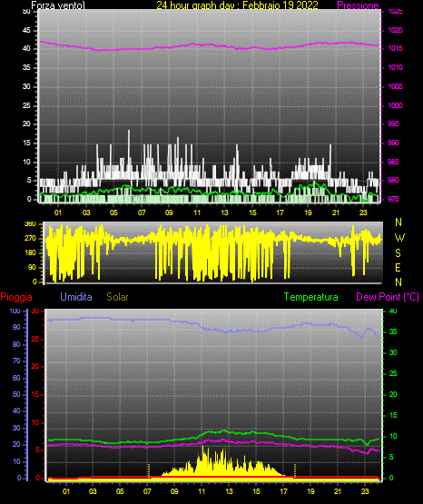423x504 pixels.
Task: Click the 1015 pressure scale value
Action: pos(395,48)
